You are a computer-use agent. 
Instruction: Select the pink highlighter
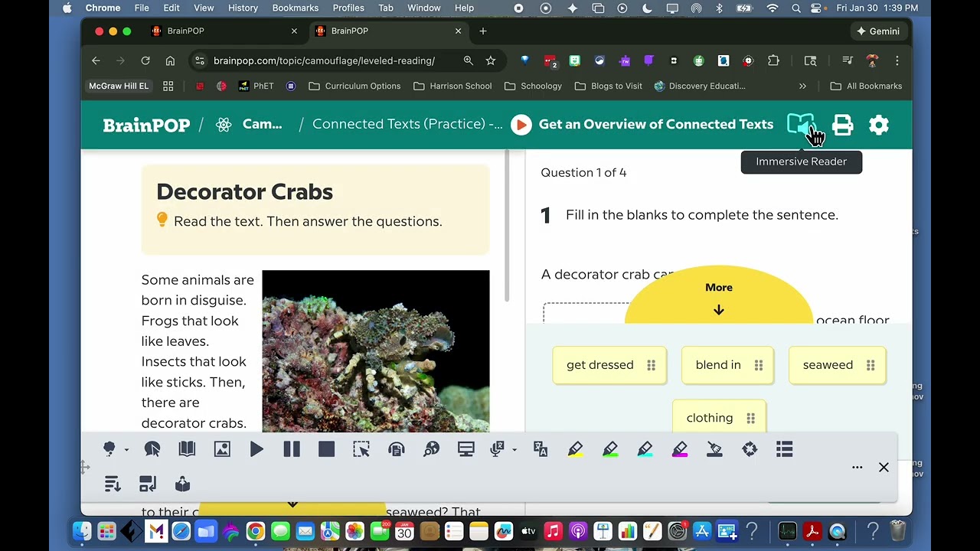click(x=680, y=449)
